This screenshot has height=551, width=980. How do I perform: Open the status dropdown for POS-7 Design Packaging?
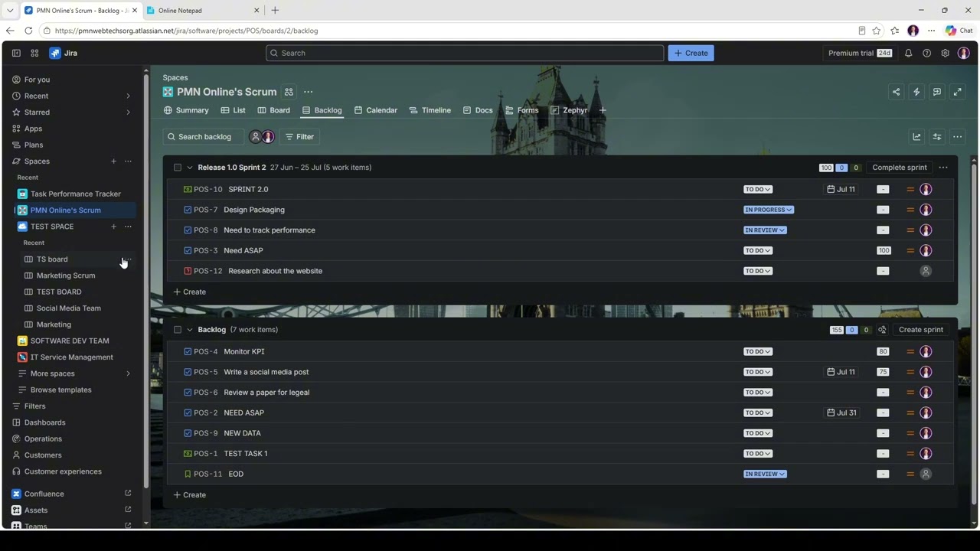[x=768, y=210]
